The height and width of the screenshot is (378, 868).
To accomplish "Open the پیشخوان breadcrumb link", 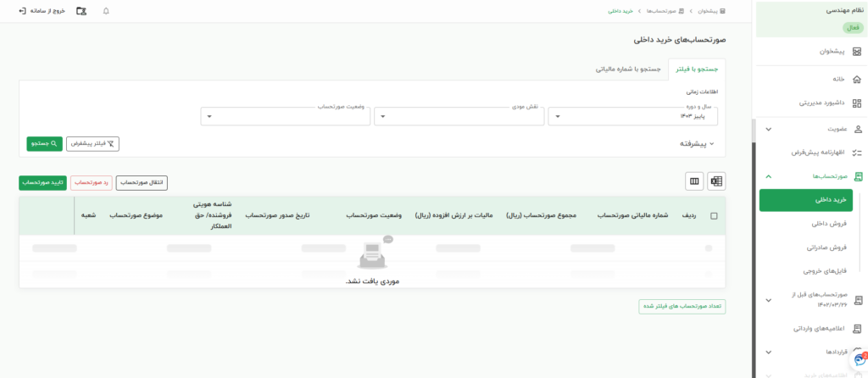I will pyautogui.click(x=711, y=11).
